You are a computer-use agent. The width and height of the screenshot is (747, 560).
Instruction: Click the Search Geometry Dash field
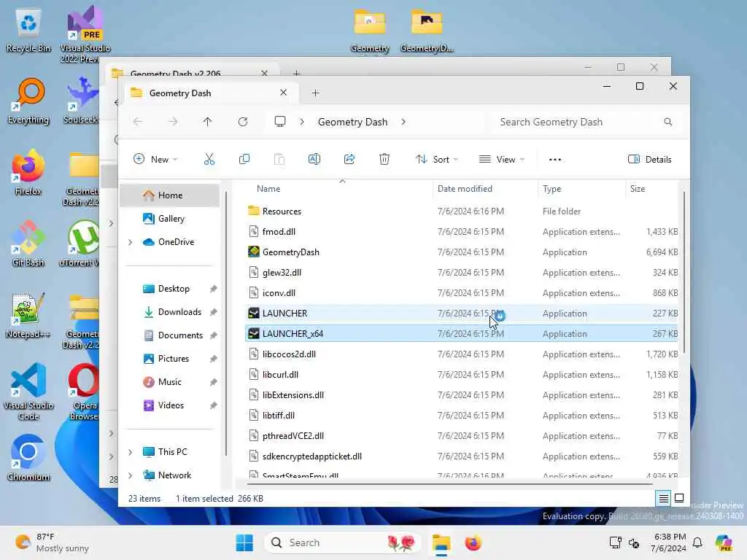coord(584,122)
